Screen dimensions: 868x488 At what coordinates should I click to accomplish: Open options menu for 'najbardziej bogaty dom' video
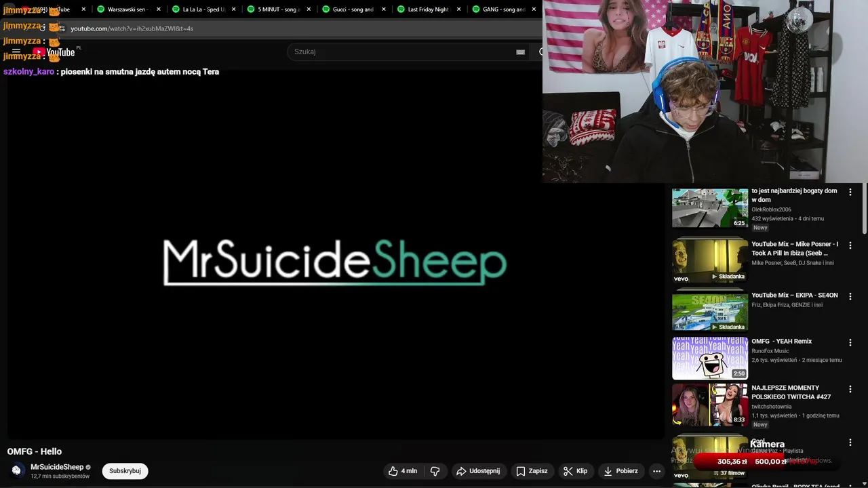pos(850,192)
